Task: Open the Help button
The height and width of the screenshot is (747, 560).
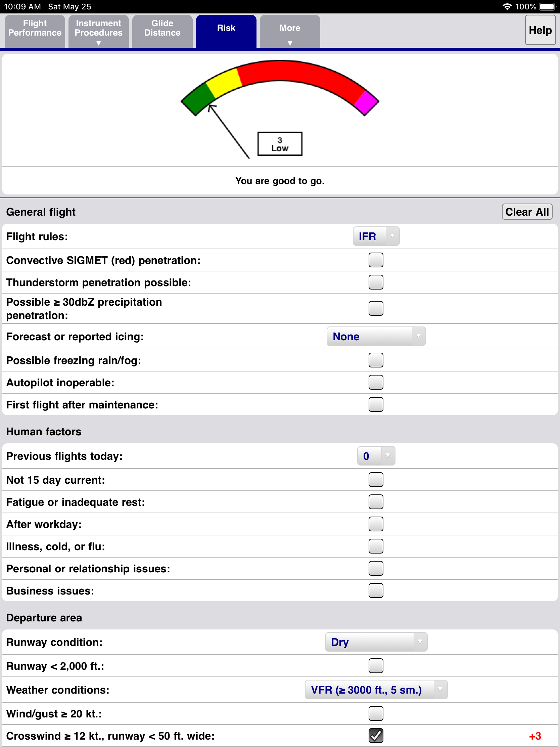Action: pyautogui.click(x=540, y=30)
